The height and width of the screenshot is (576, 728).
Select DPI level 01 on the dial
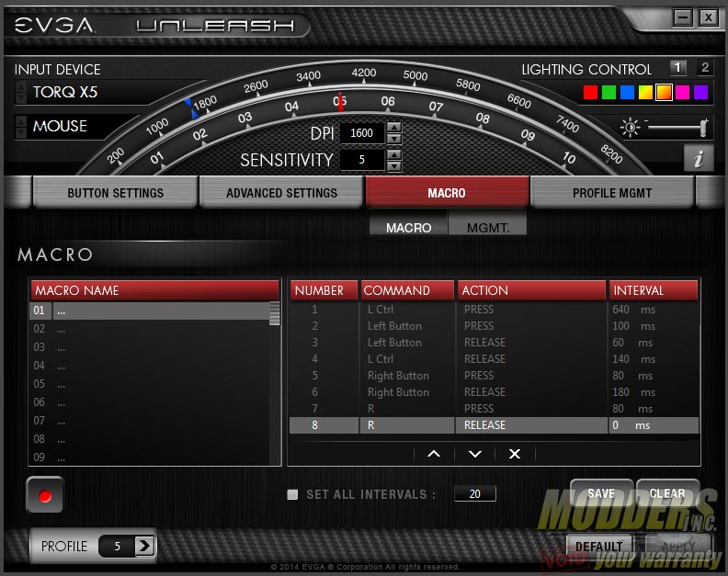(157, 158)
